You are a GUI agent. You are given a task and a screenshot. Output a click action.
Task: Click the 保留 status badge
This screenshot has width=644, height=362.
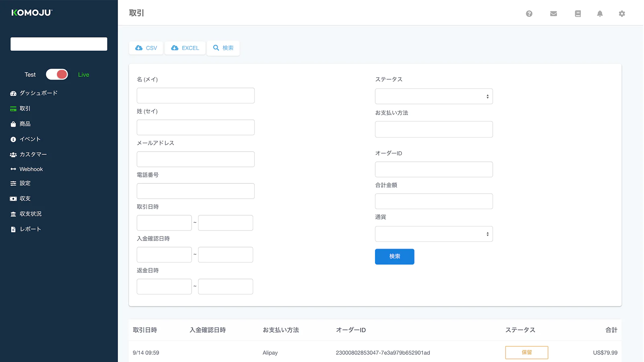(x=526, y=353)
